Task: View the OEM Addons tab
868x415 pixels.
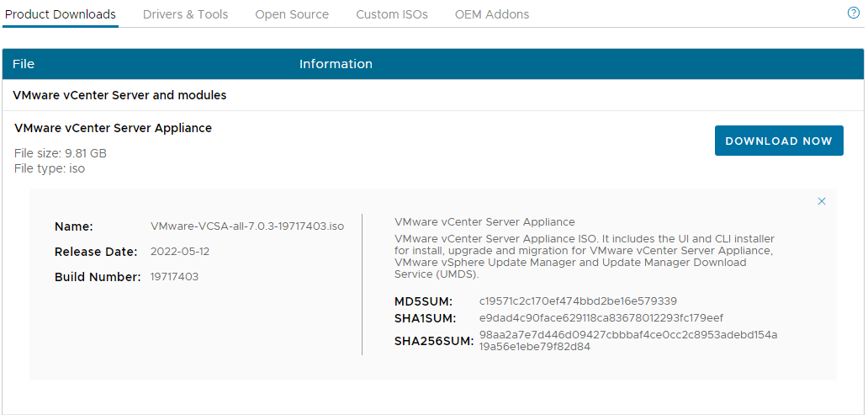Action: (492, 14)
